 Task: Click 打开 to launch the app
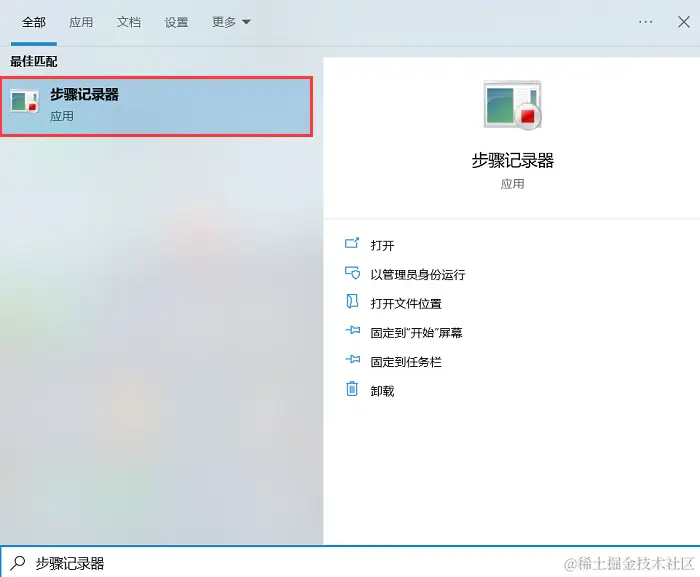[382, 245]
